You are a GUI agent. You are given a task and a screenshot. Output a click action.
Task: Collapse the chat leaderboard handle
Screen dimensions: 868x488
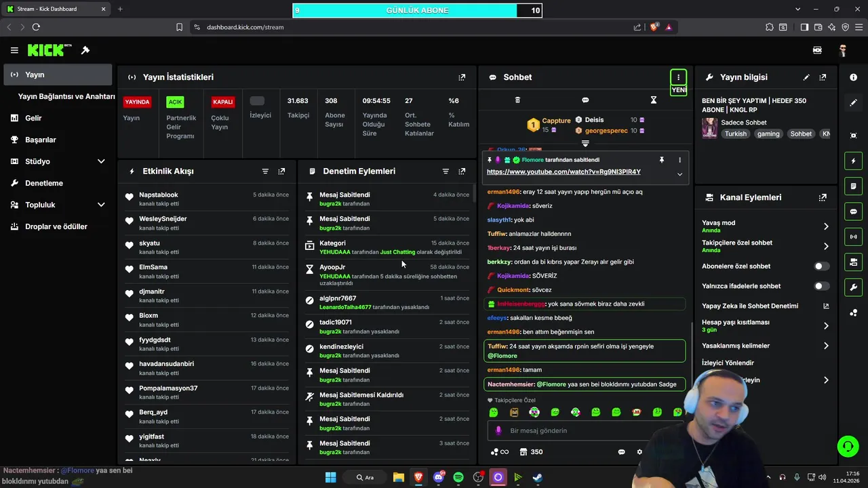[585, 144]
